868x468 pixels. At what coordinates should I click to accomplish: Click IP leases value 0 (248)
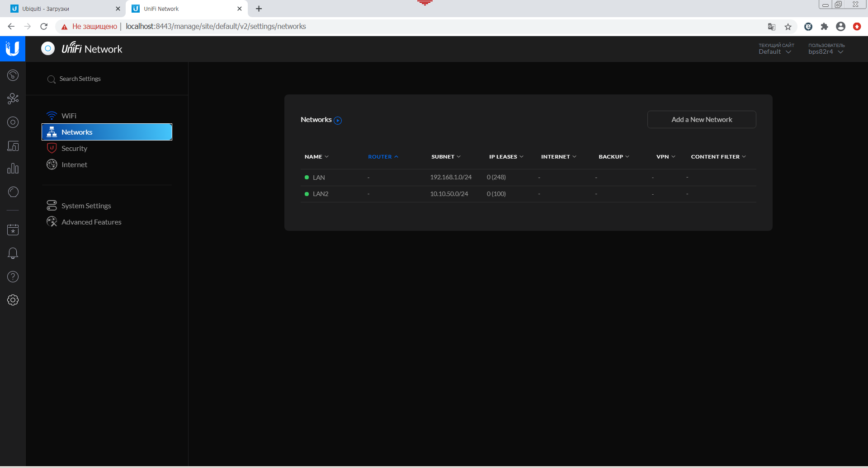(496, 177)
